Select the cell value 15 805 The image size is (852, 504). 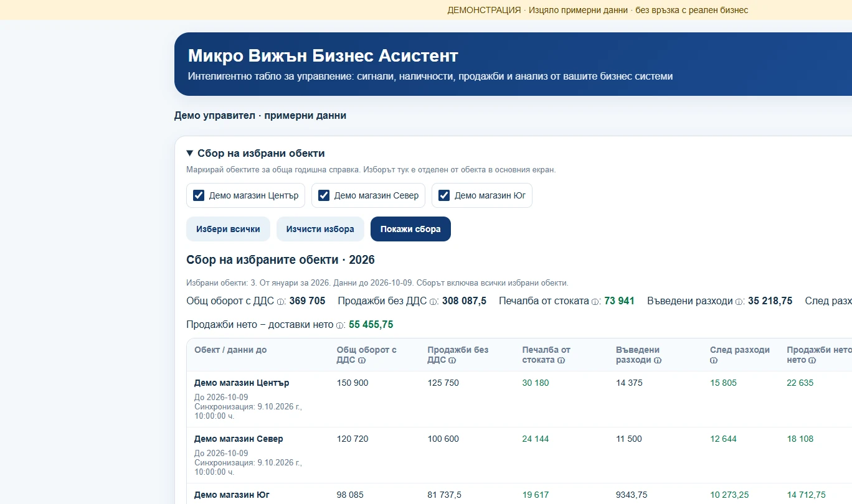(723, 383)
